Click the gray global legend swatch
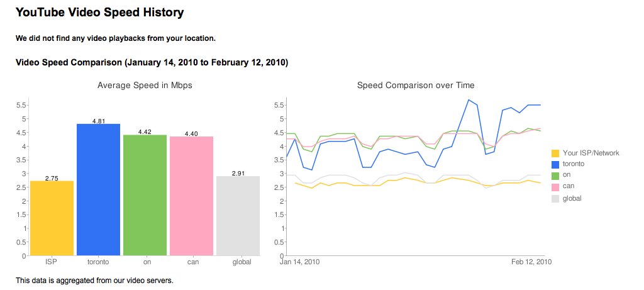The height and width of the screenshot is (290, 644). [555, 198]
